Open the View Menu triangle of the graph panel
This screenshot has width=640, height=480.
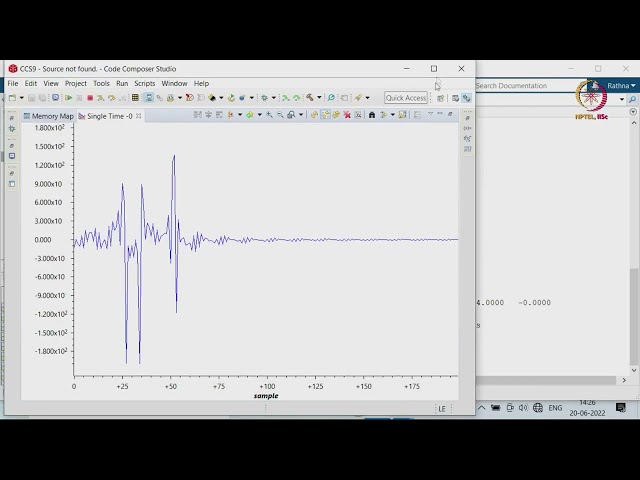[430, 114]
